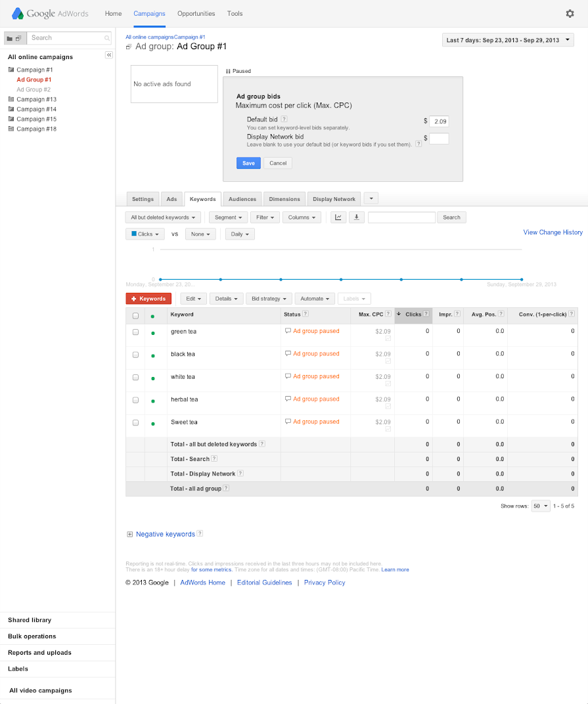Viewport: 588px width, 704px height.
Task: Expand the Negative keywords section
Action: click(130, 535)
